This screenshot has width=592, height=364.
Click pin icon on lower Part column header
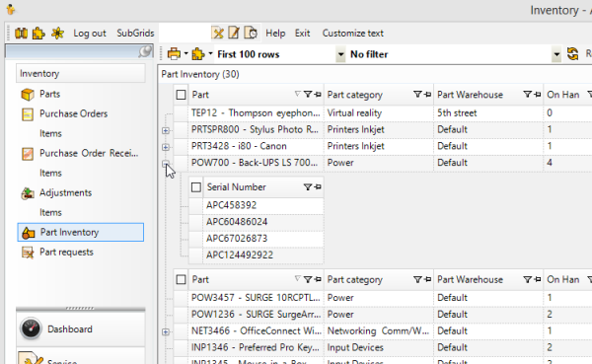point(318,279)
